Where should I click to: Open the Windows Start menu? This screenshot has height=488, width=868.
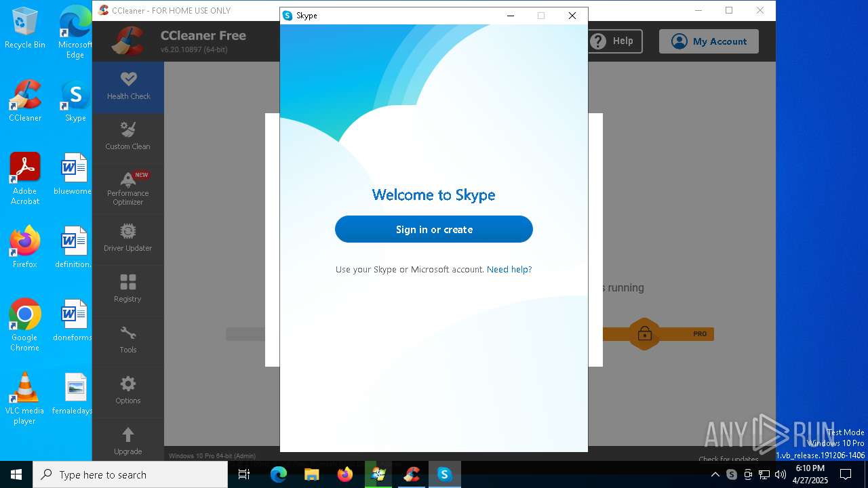pyautogui.click(x=16, y=474)
